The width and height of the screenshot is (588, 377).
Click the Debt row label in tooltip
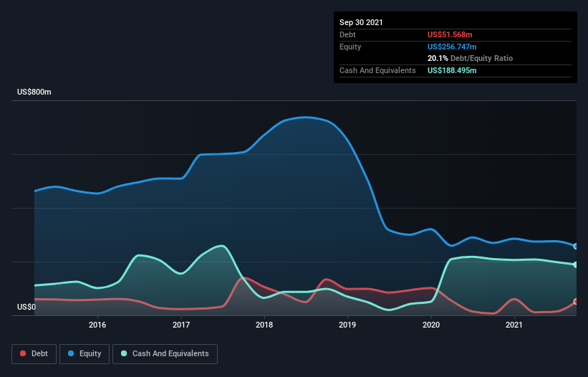tap(347, 34)
